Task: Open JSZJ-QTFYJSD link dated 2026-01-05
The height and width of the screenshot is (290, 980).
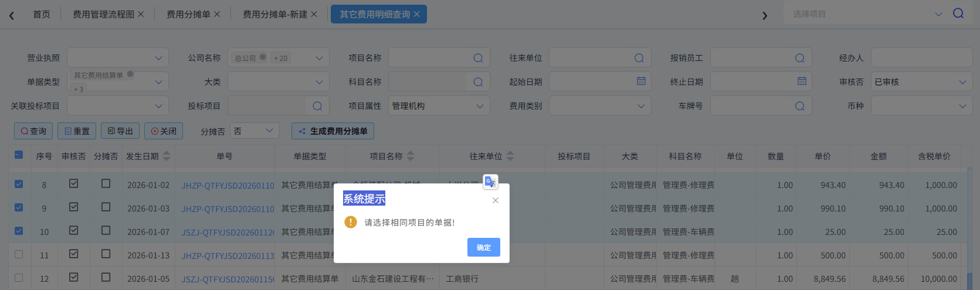Action: pos(228,279)
